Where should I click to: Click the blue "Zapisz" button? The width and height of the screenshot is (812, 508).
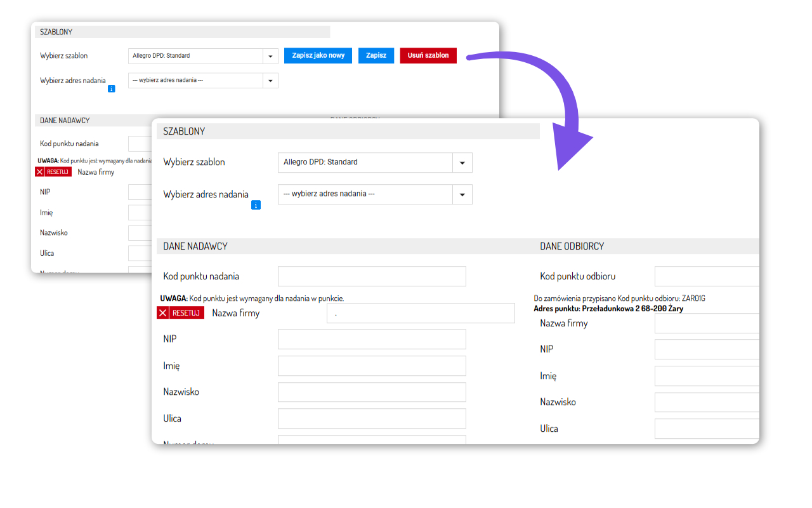[376, 56]
